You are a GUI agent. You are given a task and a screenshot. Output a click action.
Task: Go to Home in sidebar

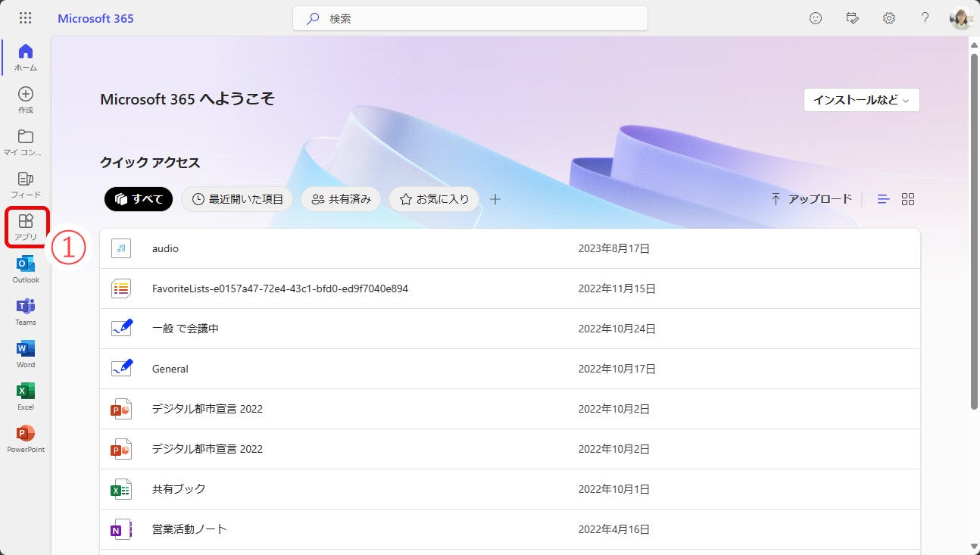tap(26, 58)
